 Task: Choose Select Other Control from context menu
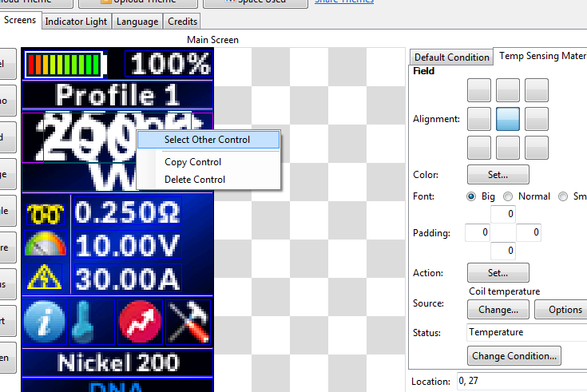pos(207,140)
